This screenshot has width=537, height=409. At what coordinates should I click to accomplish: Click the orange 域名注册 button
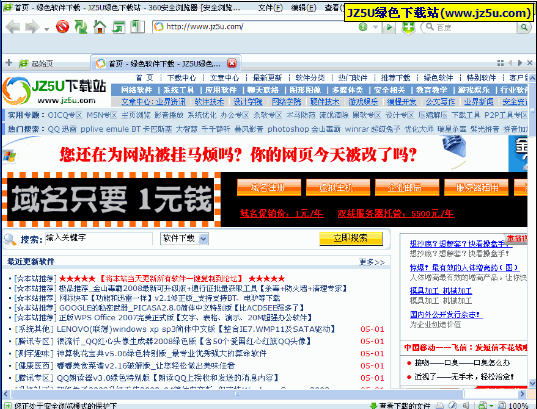[x=269, y=187]
